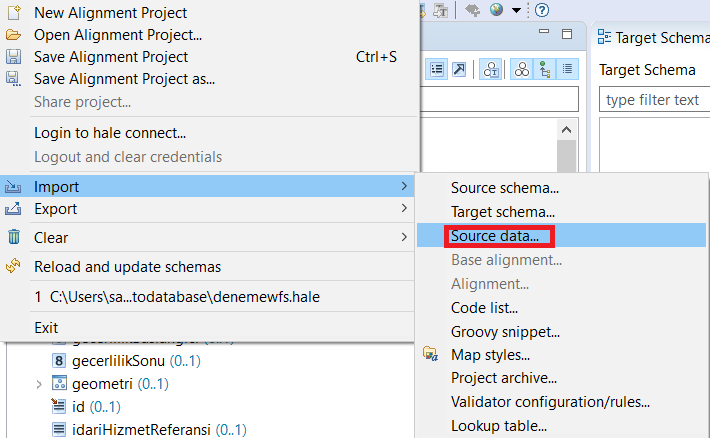Maximize the source schema panel
Image resolution: width=710 pixels, height=438 pixels.
click(567, 34)
